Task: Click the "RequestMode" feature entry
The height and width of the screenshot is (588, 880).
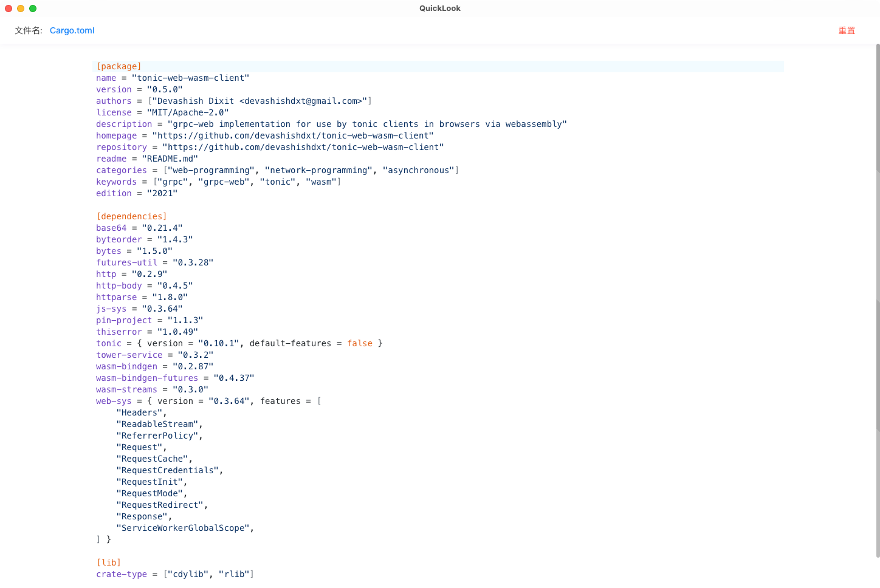Action: pos(152,494)
